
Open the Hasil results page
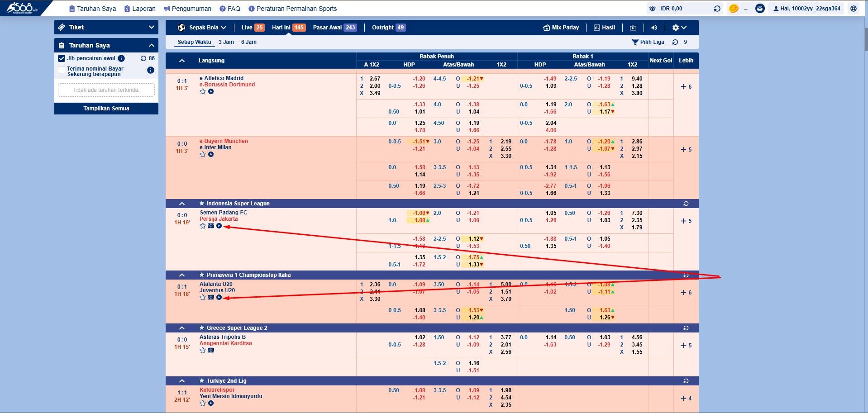tap(604, 28)
